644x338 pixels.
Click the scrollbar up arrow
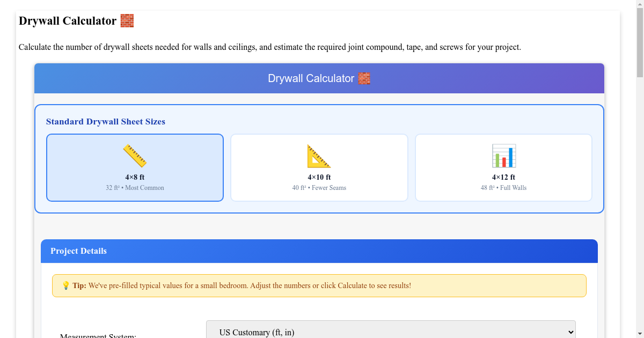639,5
